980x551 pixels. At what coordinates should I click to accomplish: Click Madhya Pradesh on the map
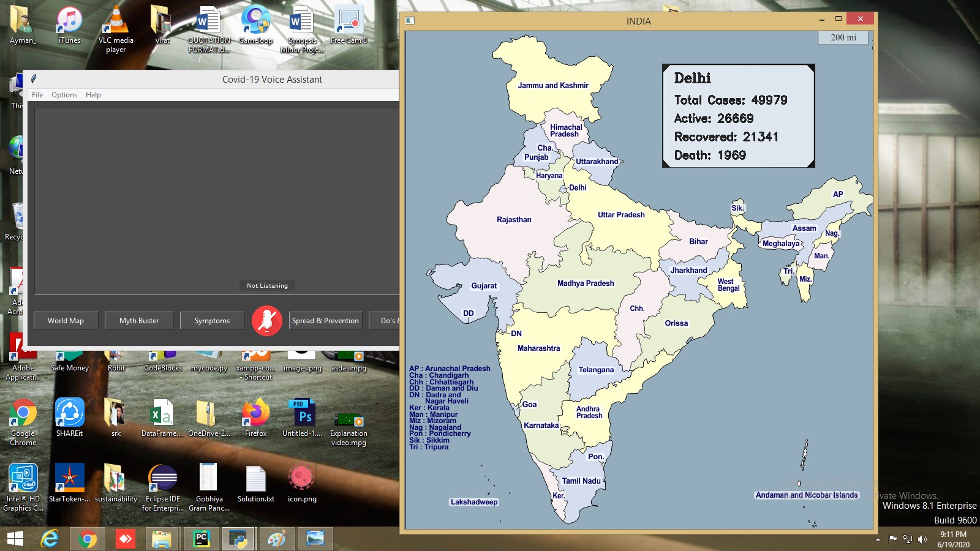tap(586, 283)
